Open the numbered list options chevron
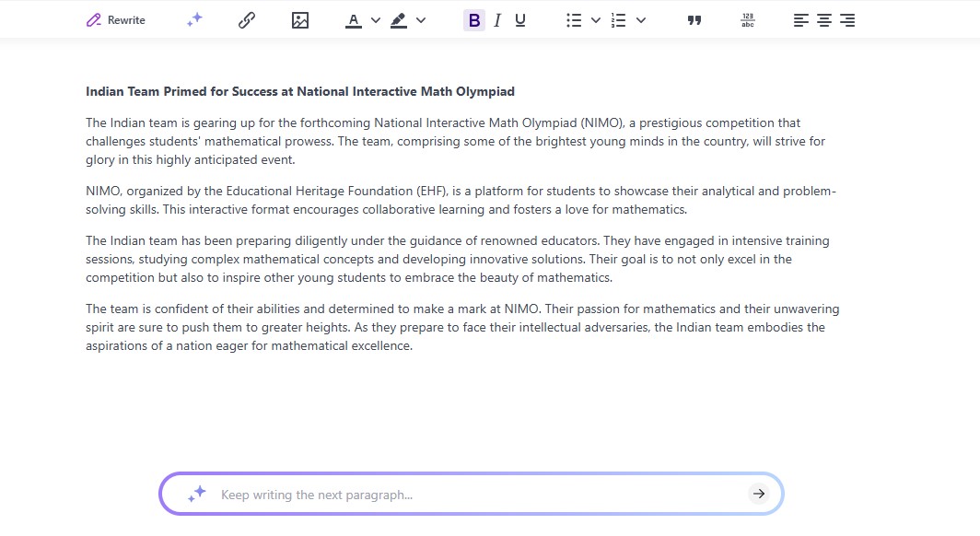 [641, 19]
